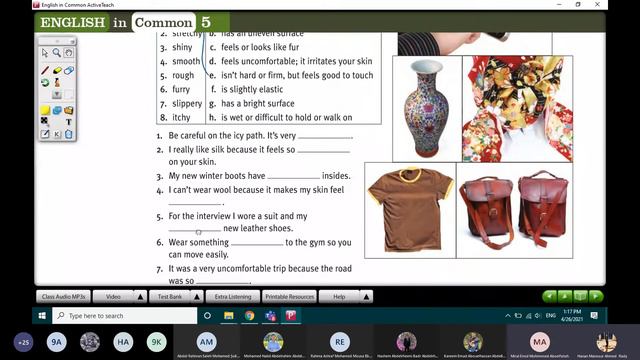Expand the Test Bank arrow menu
Viewport: 640px width, 360px height.
click(197, 297)
